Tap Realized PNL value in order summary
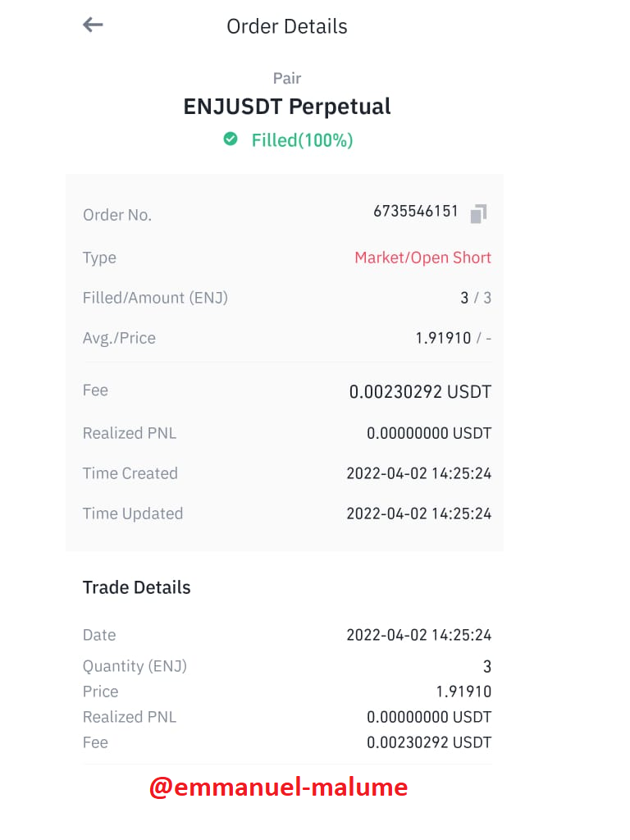The width and height of the screenshot is (630, 840). tap(428, 433)
